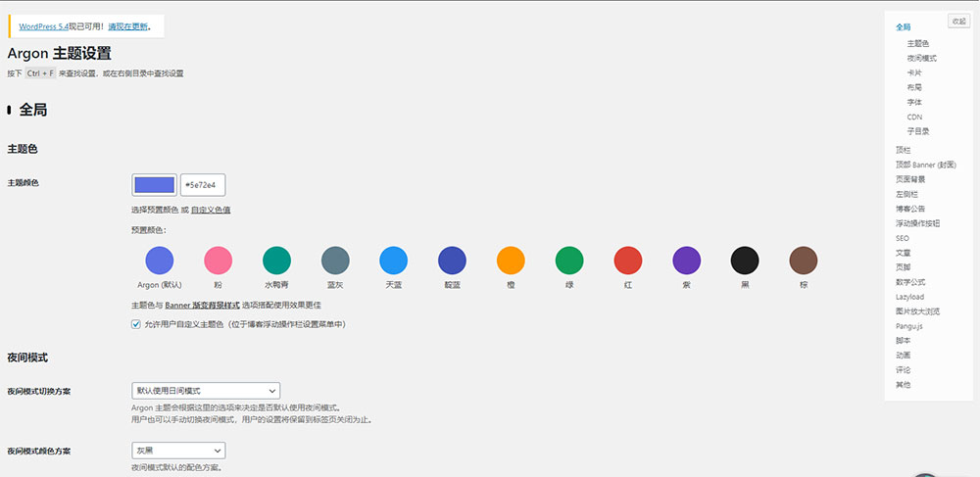The height and width of the screenshot is (477, 980).
Task: Jump to 主题色 in the index
Action: coord(918,44)
